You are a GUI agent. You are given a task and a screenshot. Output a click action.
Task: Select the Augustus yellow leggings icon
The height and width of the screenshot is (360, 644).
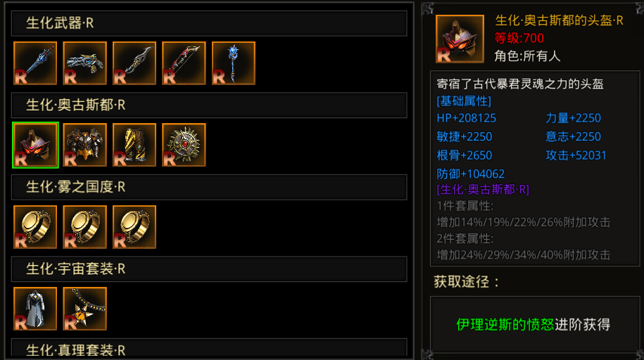pos(134,145)
